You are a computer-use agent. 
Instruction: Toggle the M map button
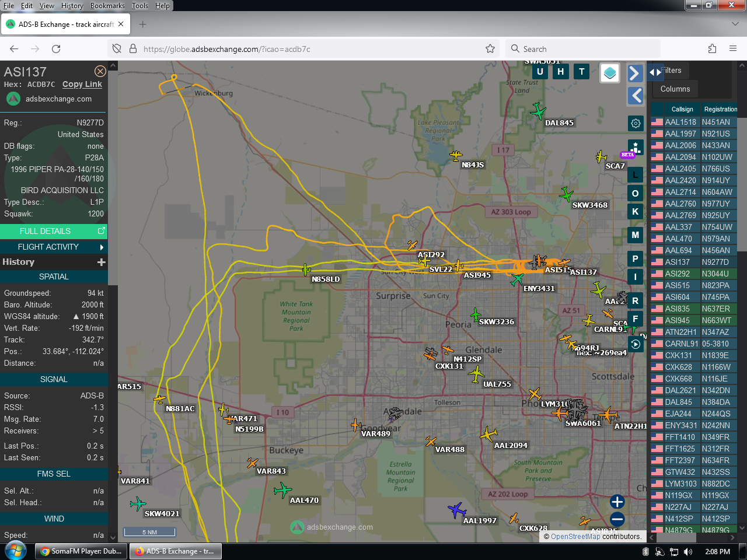pyautogui.click(x=636, y=235)
